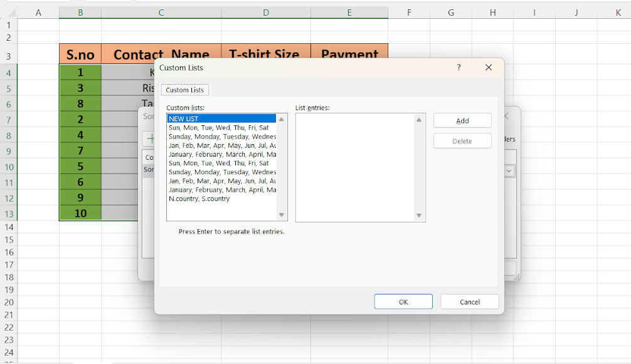Image resolution: width=631 pixels, height=364 pixels.
Task: Confirm with the OK button
Action: point(403,301)
